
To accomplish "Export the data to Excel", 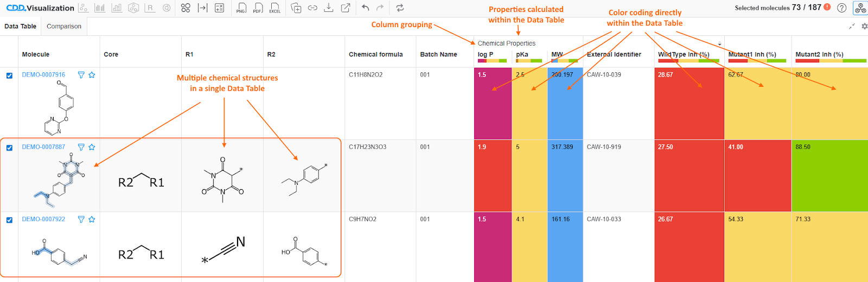I will pos(275,8).
